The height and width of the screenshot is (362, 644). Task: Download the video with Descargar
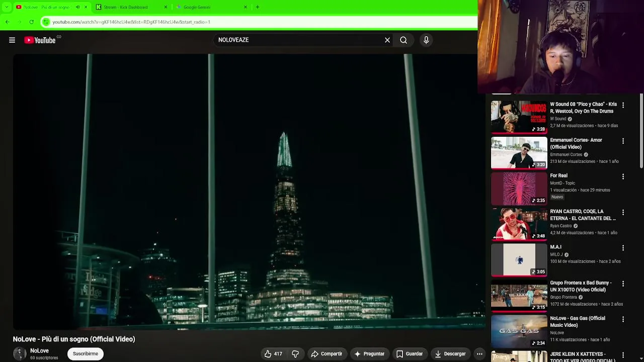(451, 354)
